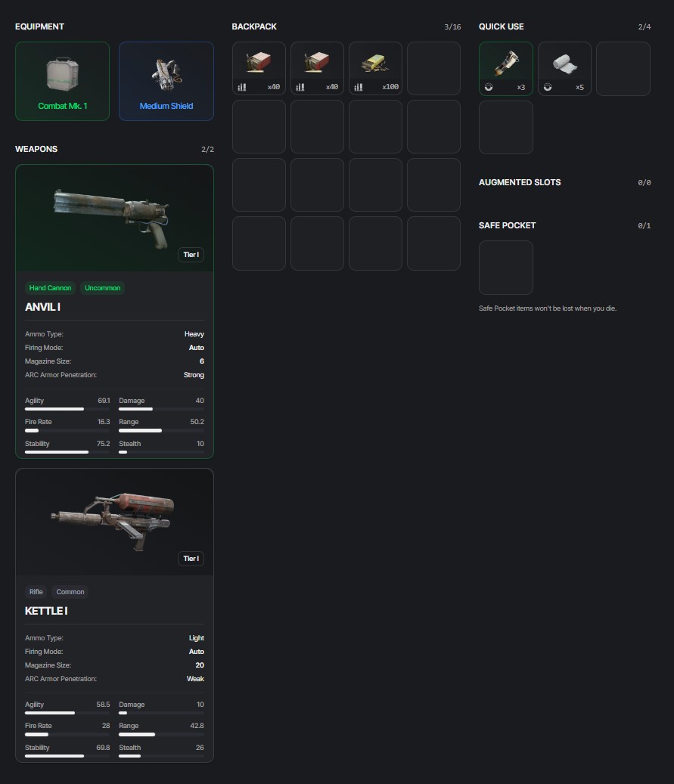Image resolution: width=674 pixels, height=784 pixels.
Task: Select the Medium Shield equipment slot
Action: coord(166,81)
